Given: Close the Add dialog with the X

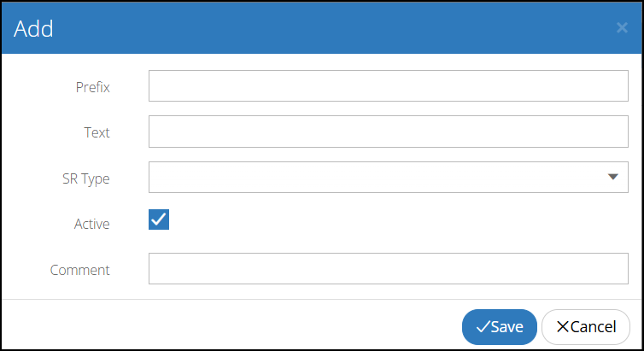Looking at the screenshot, I should pyautogui.click(x=622, y=28).
